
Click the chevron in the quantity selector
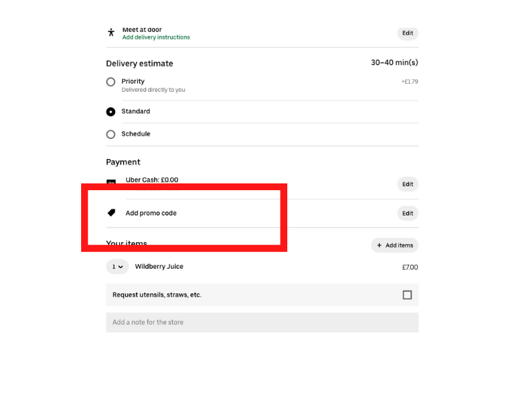[x=120, y=267]
